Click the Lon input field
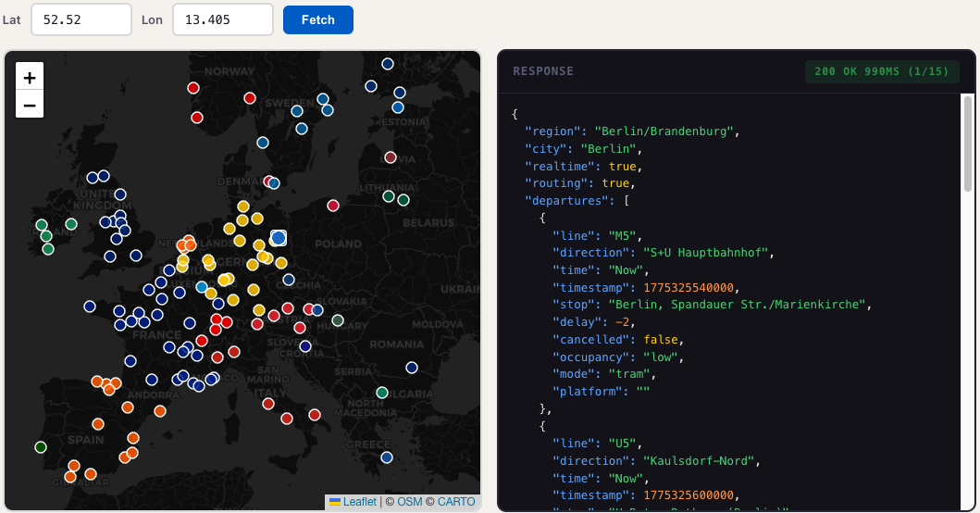The height and width of the screenshot is (513, 980). point(223,19)
